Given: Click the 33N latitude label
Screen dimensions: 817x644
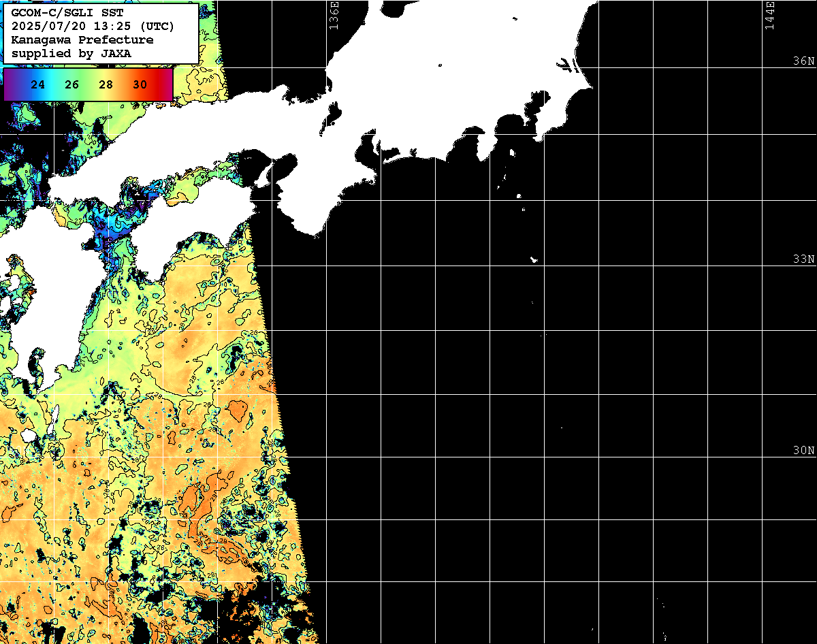Looking at the screenshot, I should [x=803, y=259].
